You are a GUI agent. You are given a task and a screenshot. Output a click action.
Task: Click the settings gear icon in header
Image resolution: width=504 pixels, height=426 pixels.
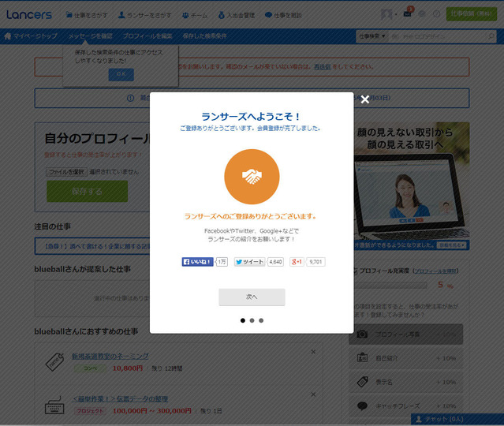click(422, 14)
